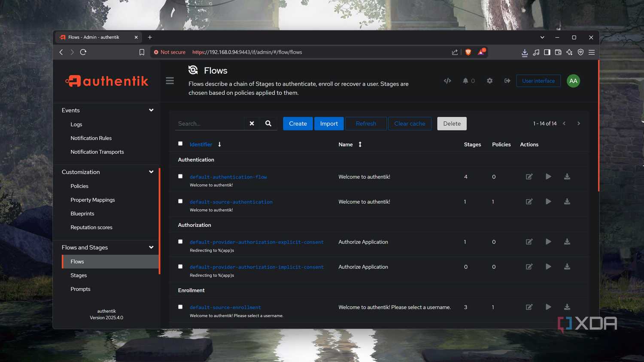Screen dimensions: 644x362
Task: Open the AA user avatar
Action: click(573, 81)
